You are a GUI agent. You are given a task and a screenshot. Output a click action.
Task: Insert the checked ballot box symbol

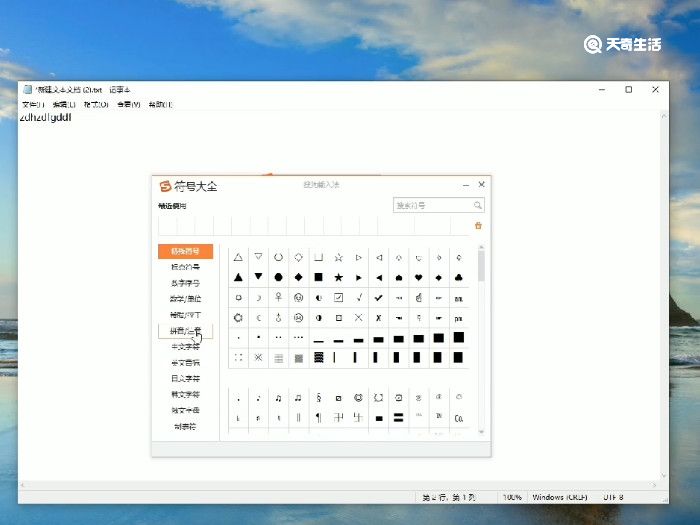[338, 297]
